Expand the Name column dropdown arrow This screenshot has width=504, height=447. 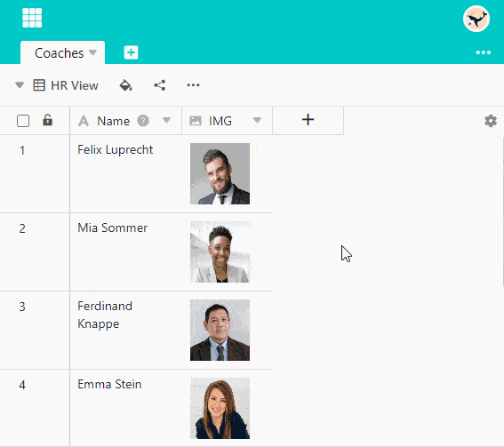tap(166, 120)
